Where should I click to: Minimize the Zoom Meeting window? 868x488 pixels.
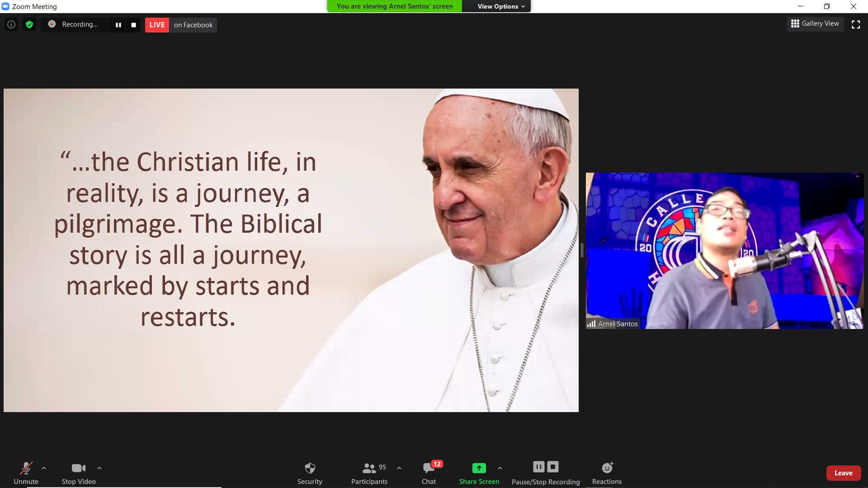(801, 6)
